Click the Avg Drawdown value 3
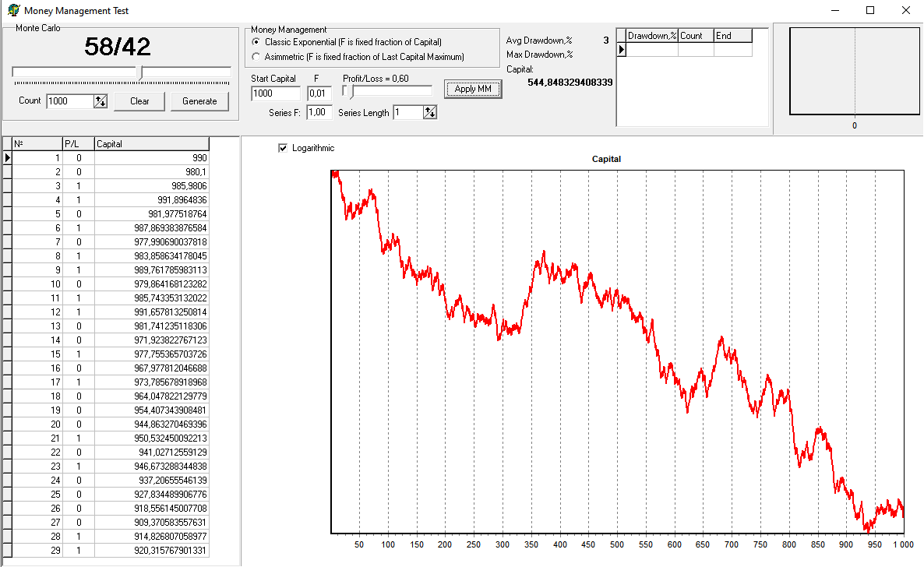The height and width of the screenshot is (567, 924). [x=606, y=40]
